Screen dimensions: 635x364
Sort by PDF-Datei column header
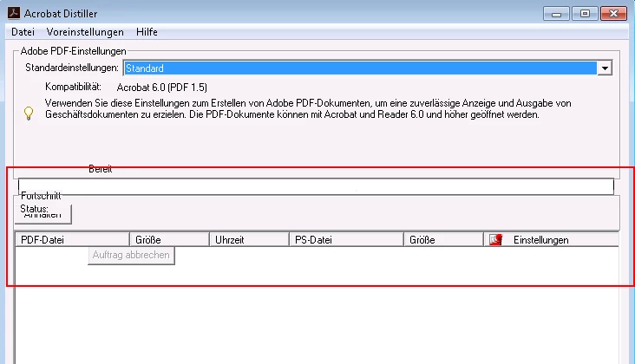point(73,239)
